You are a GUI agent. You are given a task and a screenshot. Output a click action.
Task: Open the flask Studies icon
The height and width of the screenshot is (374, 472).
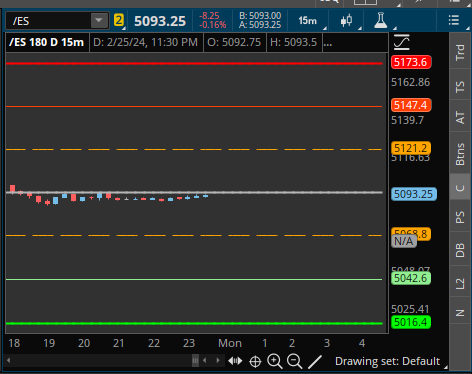point(381,20)
